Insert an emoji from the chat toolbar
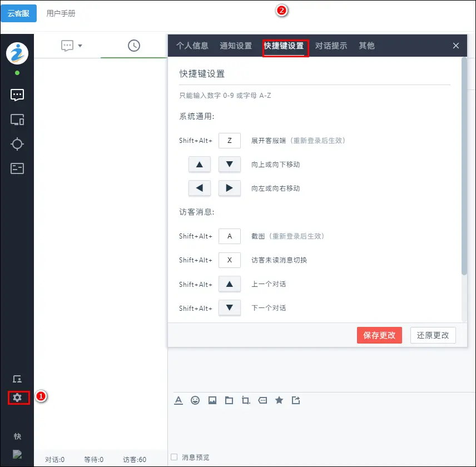 [195, 400]
